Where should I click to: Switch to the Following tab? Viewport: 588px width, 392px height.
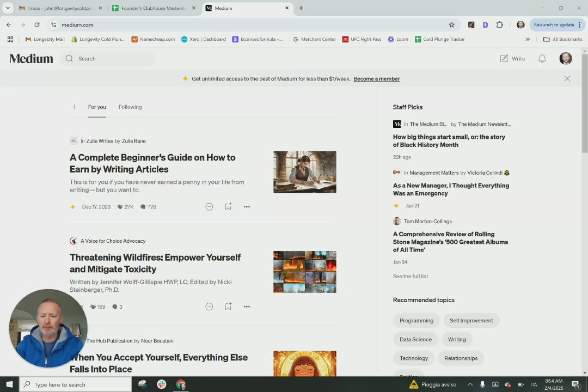(x=130, y=107)
